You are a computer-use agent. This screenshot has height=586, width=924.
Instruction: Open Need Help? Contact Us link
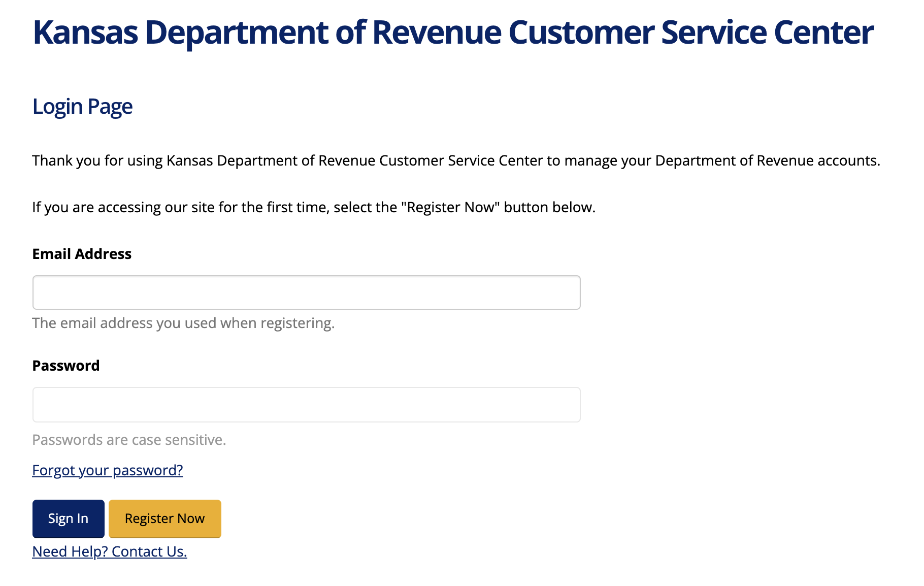(x=110, y=551)
